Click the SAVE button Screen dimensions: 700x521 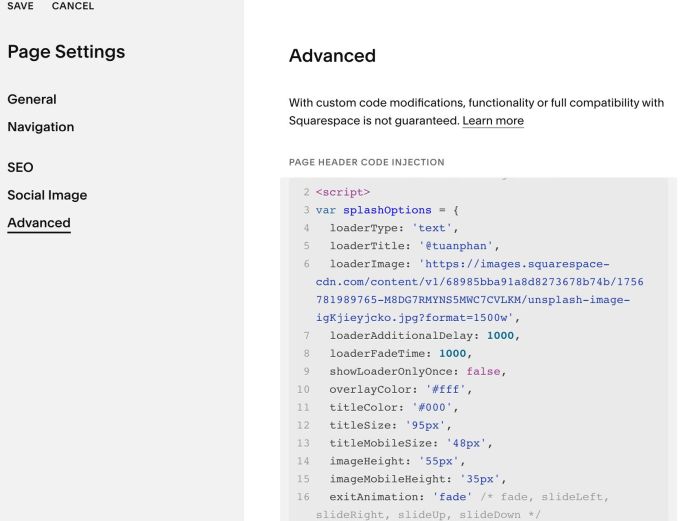point(21,6)
